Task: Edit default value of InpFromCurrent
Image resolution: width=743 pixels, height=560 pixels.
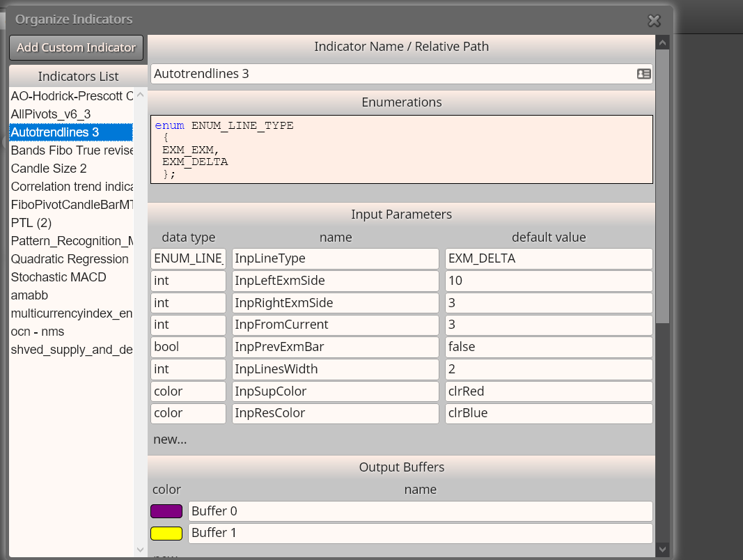Action: coord(549,325)
